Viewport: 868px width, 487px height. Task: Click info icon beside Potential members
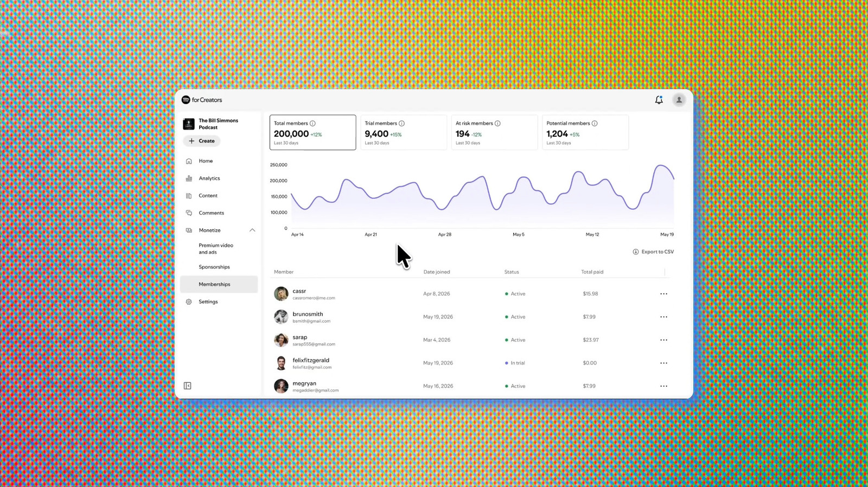pyautogui.click(x=595, y=124)
